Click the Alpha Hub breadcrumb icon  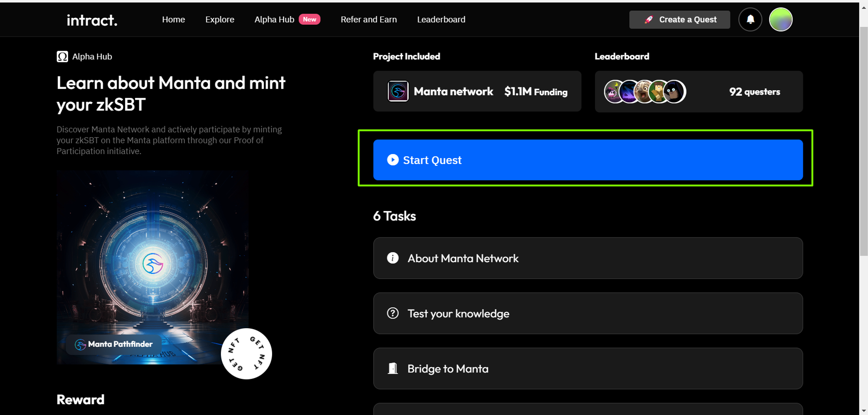point(62,57)
